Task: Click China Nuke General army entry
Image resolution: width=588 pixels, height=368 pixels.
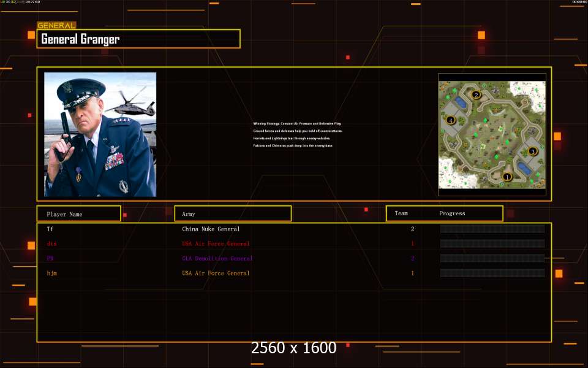Action: click(211, 229)
